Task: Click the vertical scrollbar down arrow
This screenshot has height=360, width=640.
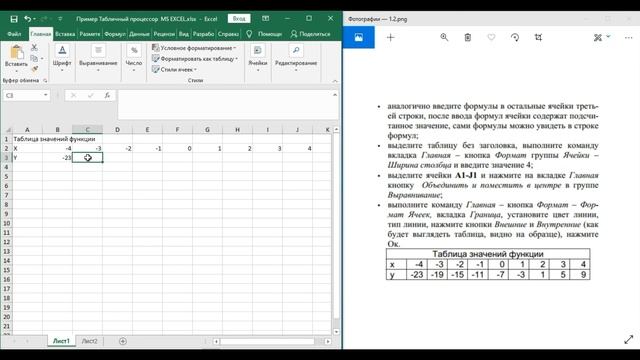Action: tap(336, 331)
